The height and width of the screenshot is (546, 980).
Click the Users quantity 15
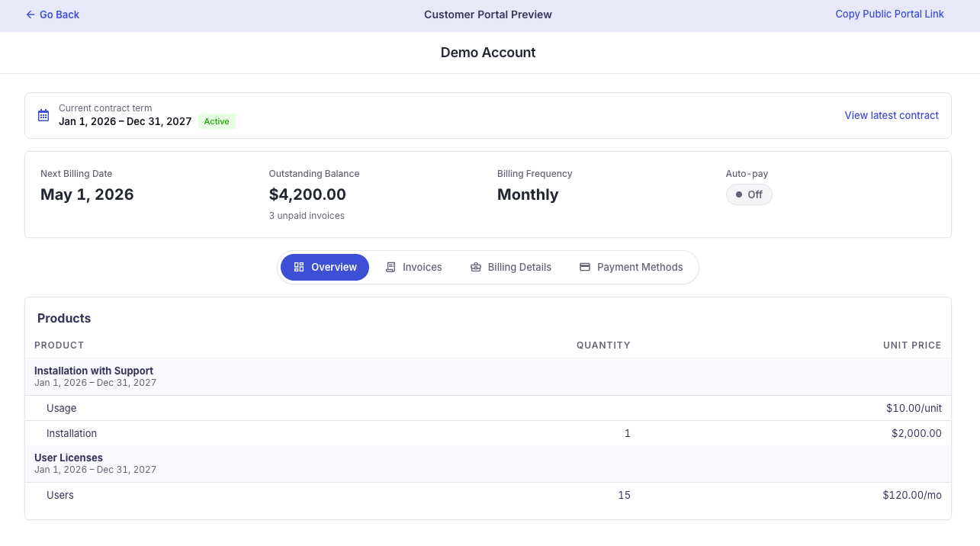click(x=624, y=495)
